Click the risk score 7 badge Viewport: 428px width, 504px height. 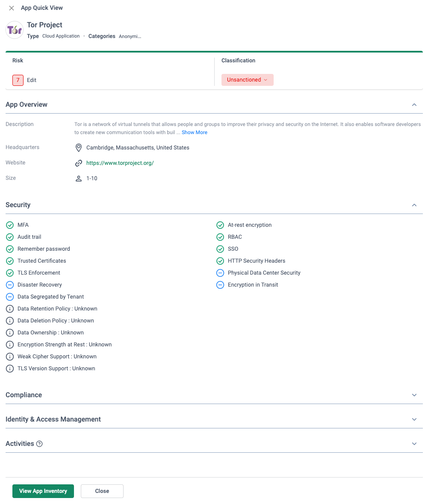pos(18,80)
